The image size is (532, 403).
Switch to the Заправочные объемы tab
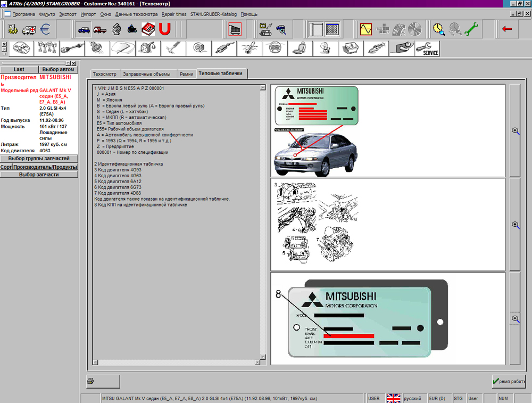click(146, 74)
